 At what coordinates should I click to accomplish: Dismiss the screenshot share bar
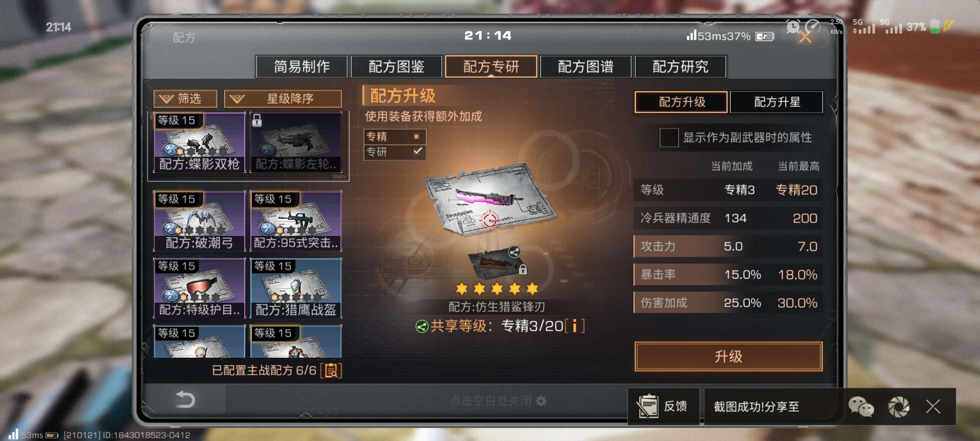[x=933, y=406]
